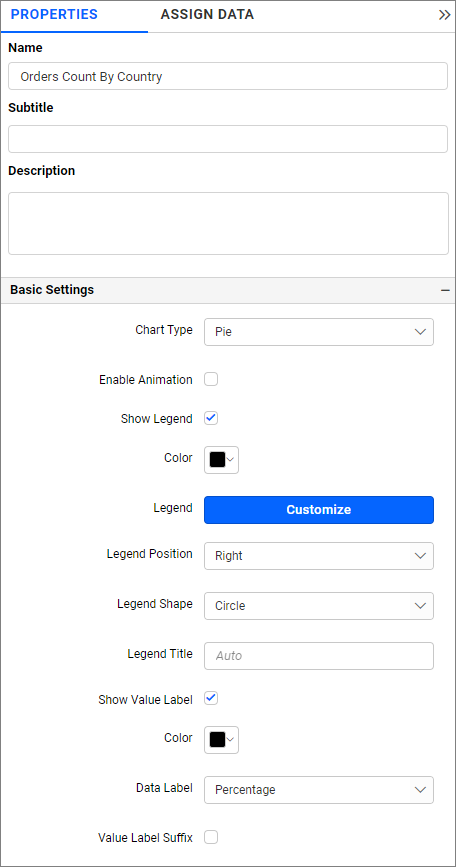
Task: Uncheck the Show Value Label checkbox
Action: 211,698
